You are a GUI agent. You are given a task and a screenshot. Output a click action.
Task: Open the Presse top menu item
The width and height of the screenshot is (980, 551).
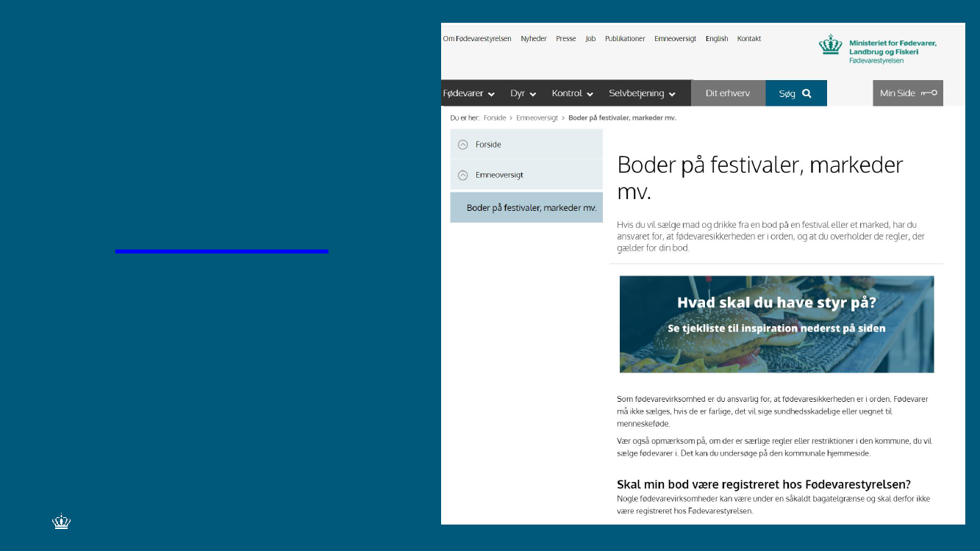click(566, 39)
